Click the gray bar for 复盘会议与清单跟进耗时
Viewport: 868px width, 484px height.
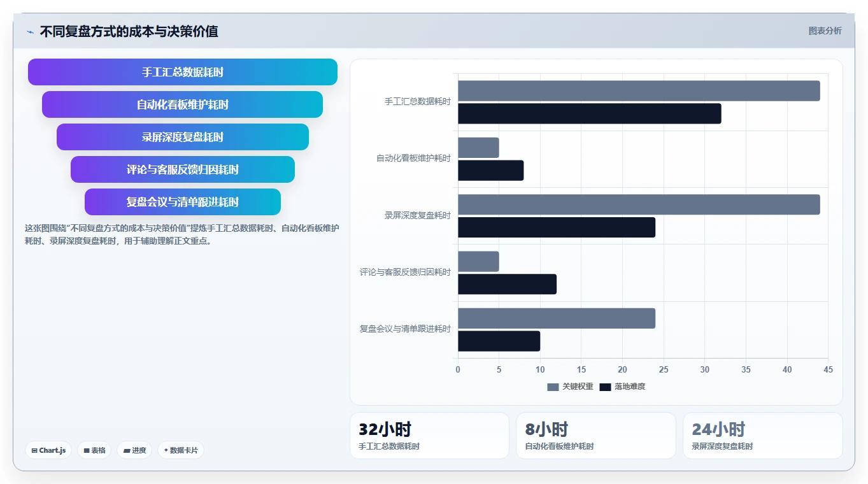point(557,318)
